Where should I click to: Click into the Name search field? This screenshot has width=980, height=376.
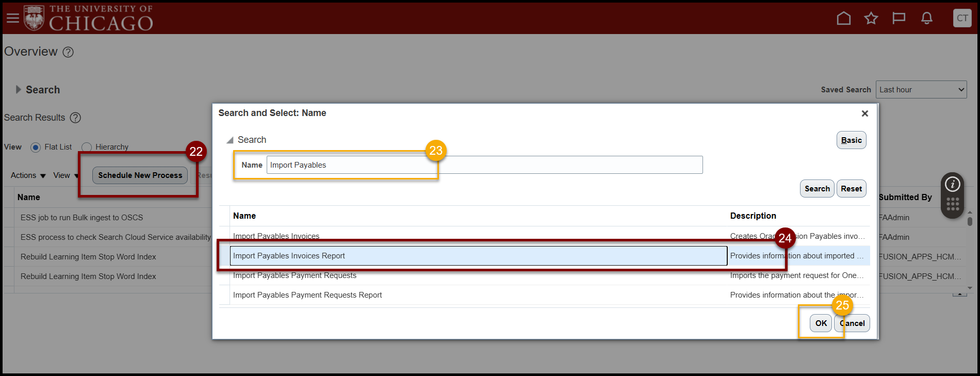tap(484, 165)
